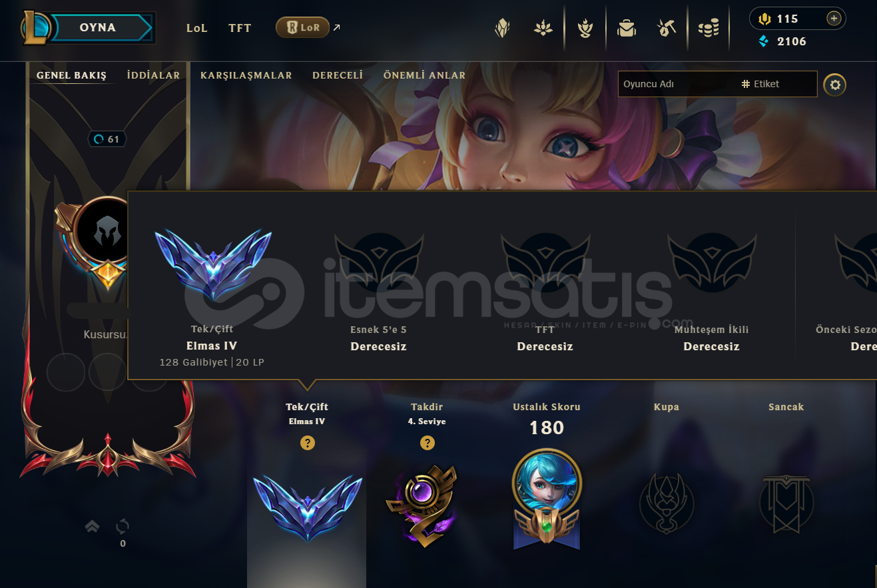Viewport: 877px width, 588px height.
Task: Open the Loot hammer crafting icon
Action: coord(667,28)
